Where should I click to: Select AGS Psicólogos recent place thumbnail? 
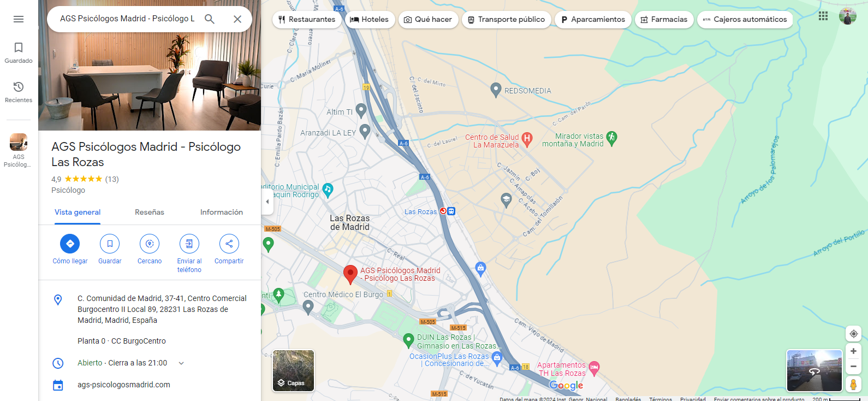tap(19, 142)
